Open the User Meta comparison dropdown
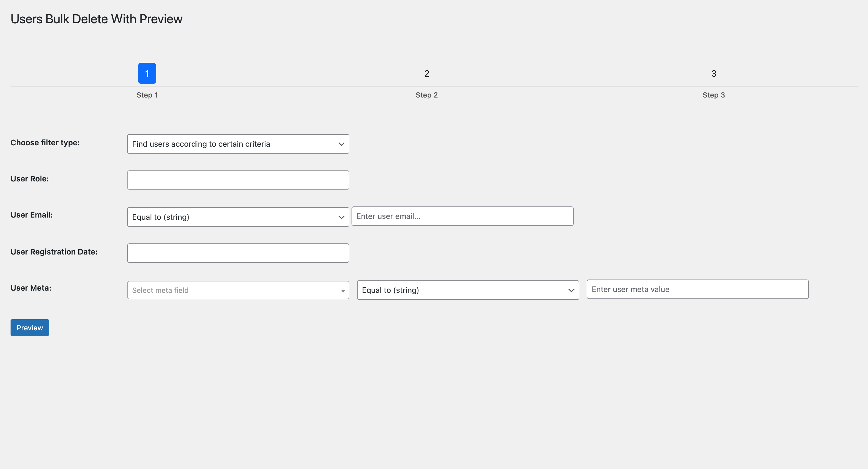The height and width of the screenshot is (469, 868). 468,290
